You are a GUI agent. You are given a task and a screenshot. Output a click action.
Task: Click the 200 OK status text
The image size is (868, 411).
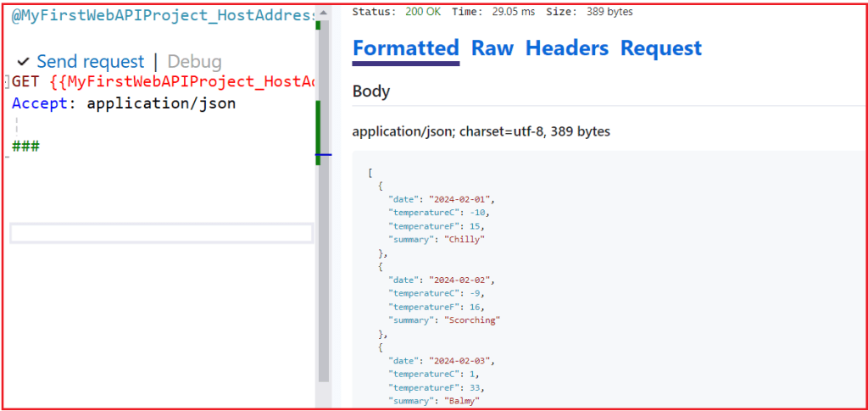tap(423, 12)
